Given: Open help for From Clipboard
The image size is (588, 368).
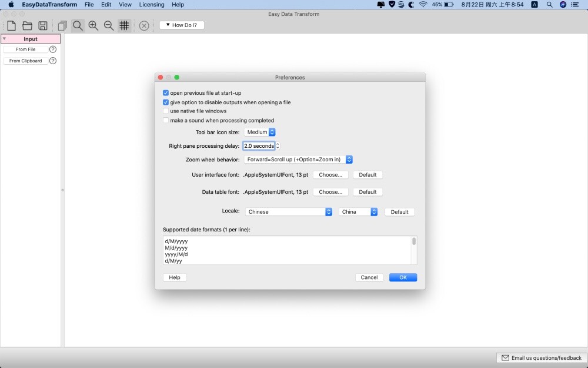Looking at the screenshot, I should point(53,61).
